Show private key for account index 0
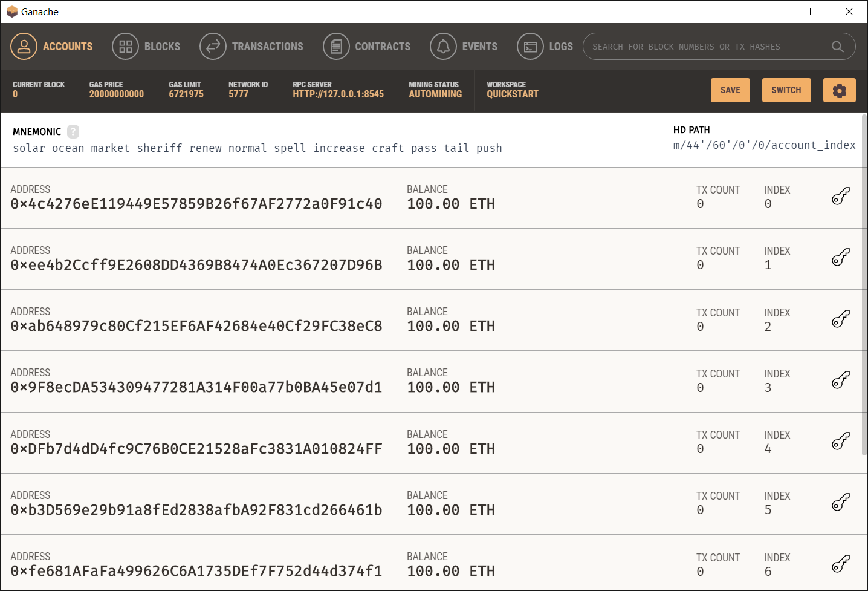Screen dimensions: 868x591 tap(841, 196)
